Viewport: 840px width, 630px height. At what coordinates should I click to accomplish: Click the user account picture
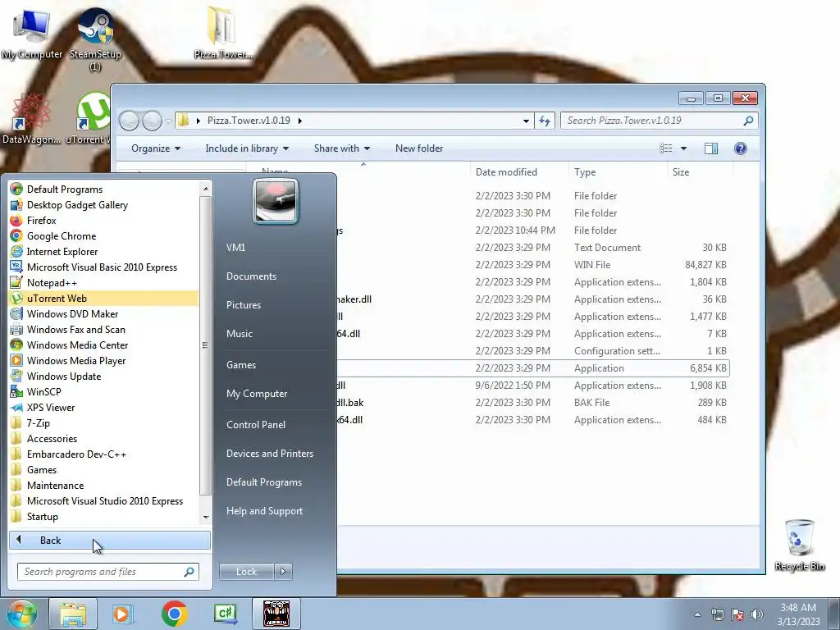[276, 201]
